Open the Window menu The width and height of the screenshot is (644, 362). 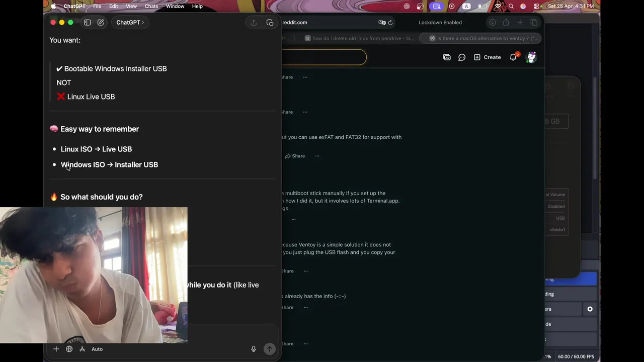point(175,6)
